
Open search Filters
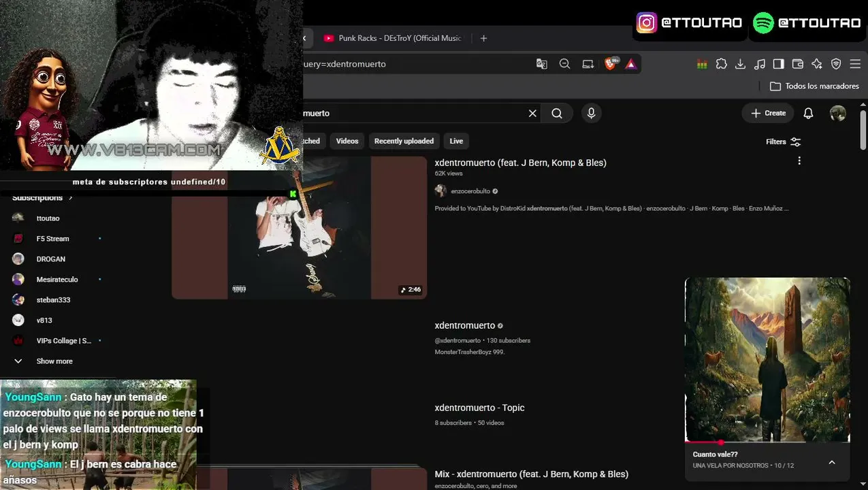(783, 142)
